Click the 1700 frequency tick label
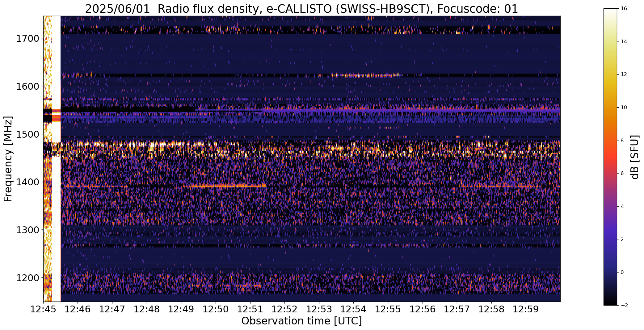 [27, 39]
